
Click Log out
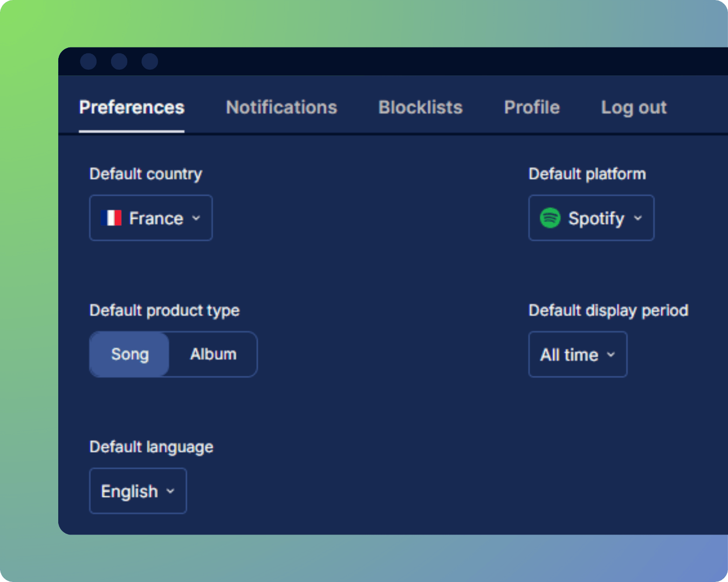coord(634,107)
